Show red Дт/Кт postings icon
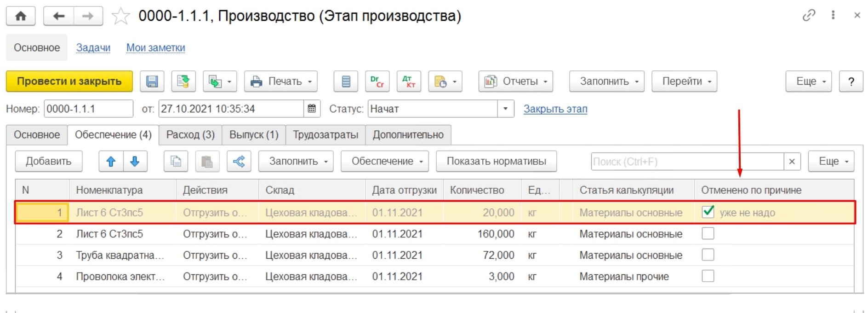 [409, 81]
